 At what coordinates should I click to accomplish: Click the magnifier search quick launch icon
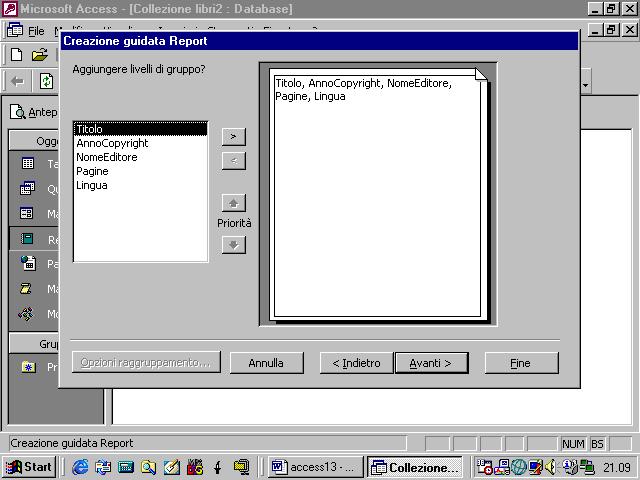pyautogui.click(x=148, y=467)
